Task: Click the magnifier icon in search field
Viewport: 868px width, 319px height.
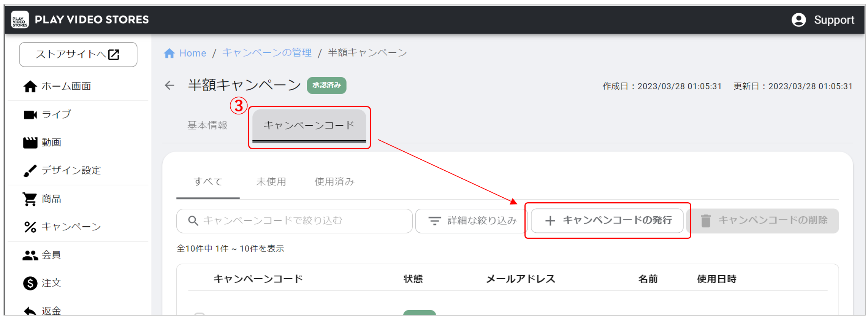Action: (193, 221)
